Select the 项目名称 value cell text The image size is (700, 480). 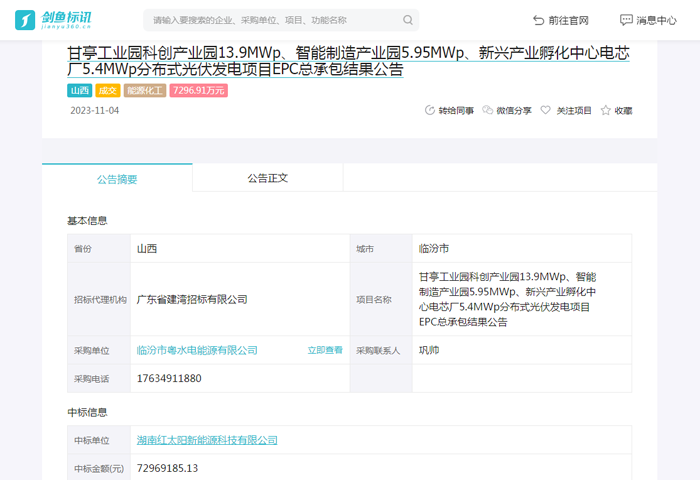pos(507,299)
